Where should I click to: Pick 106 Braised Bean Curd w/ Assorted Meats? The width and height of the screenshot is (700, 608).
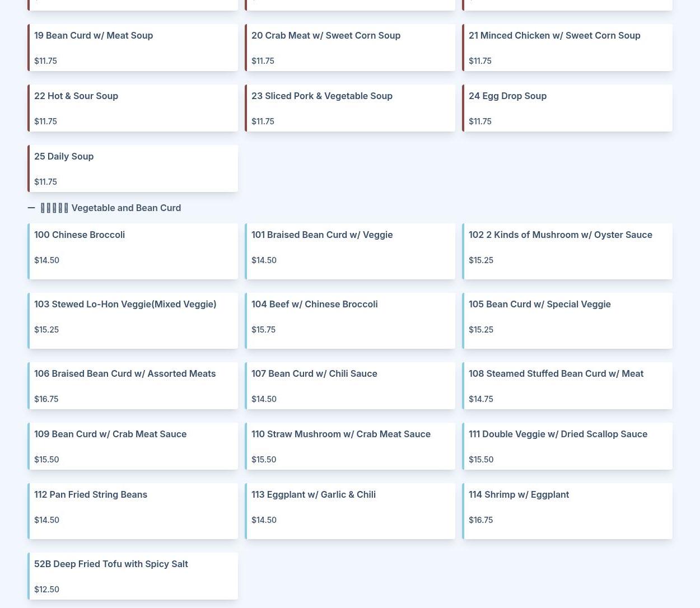(133, 386)
